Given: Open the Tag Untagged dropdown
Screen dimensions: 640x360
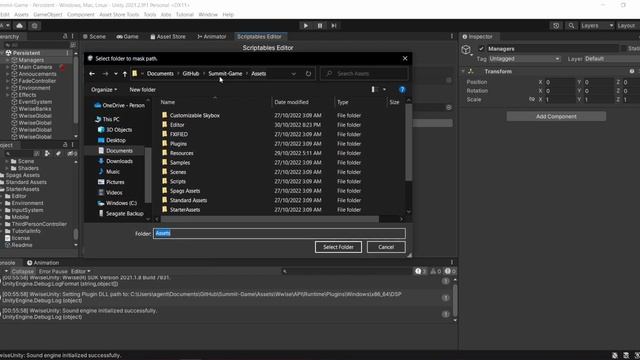Looking at the screenshot, I should tap(524, 59).
